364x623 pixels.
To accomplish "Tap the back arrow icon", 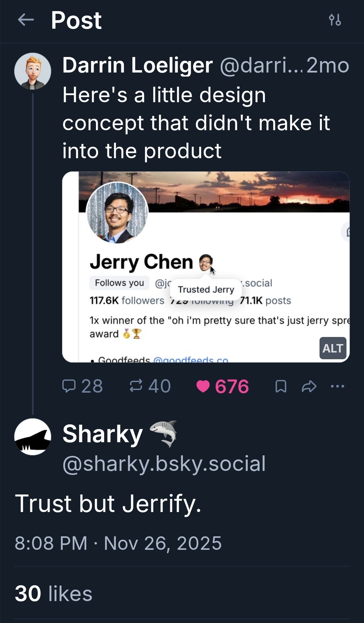I will 26,20.
